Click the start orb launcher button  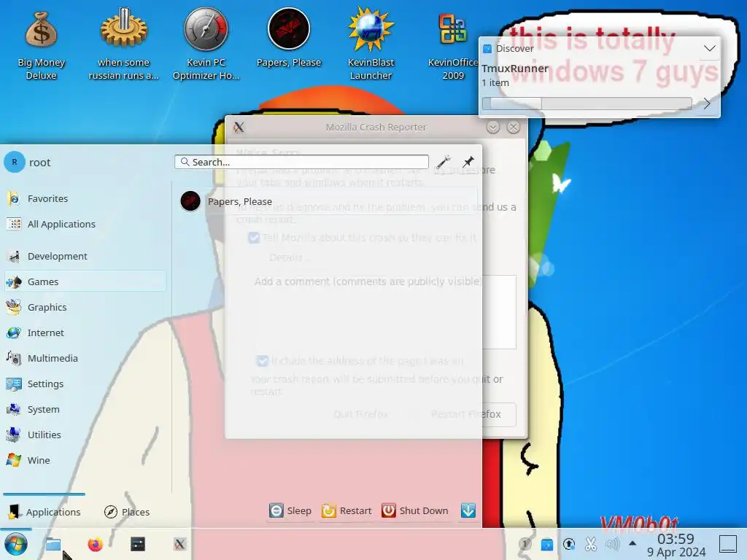click(x=16, y=544)
